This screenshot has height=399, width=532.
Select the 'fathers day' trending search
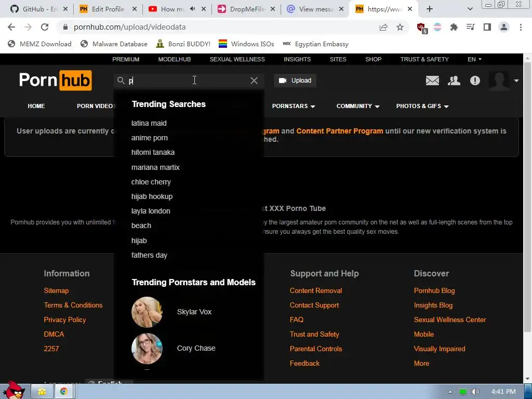(x=149, y=255)
